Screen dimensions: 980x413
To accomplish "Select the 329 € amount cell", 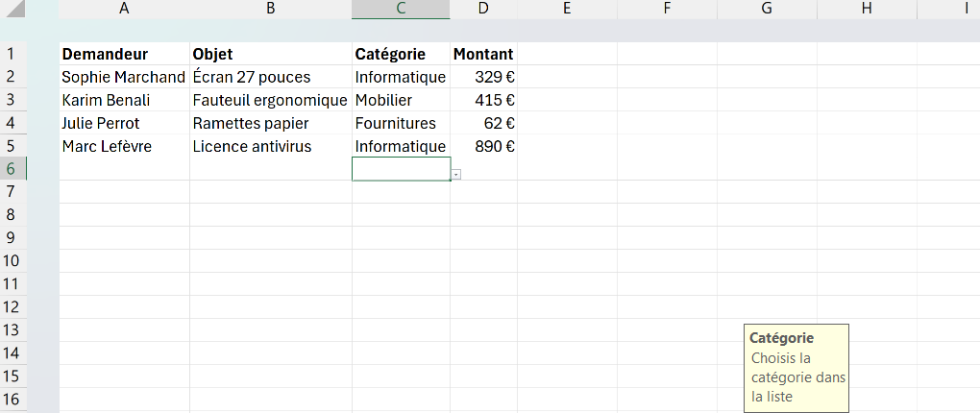I will pyautogui.click(x=483, y=77).
